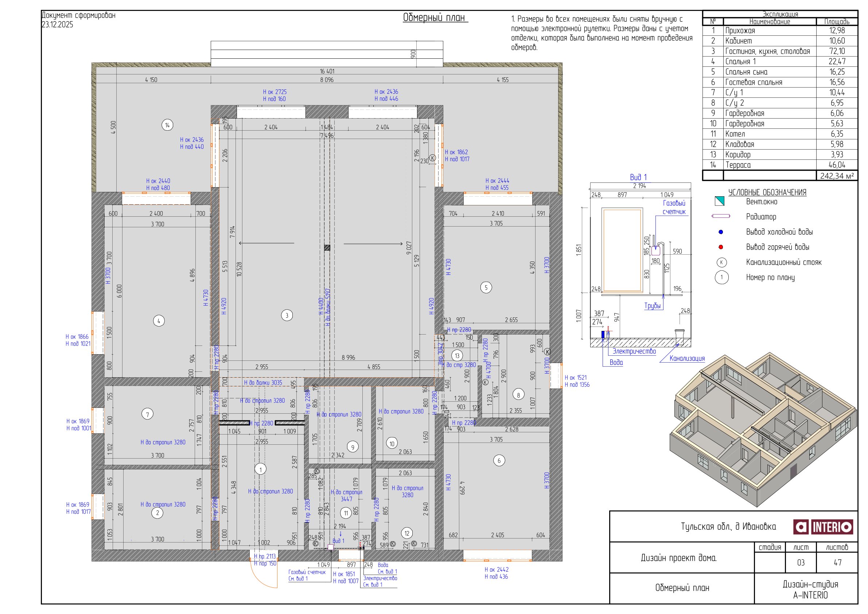The width and height of the screenshot is (868, 614).
Task: Click the blue cold water dot in legend
Action: point(721,232)
